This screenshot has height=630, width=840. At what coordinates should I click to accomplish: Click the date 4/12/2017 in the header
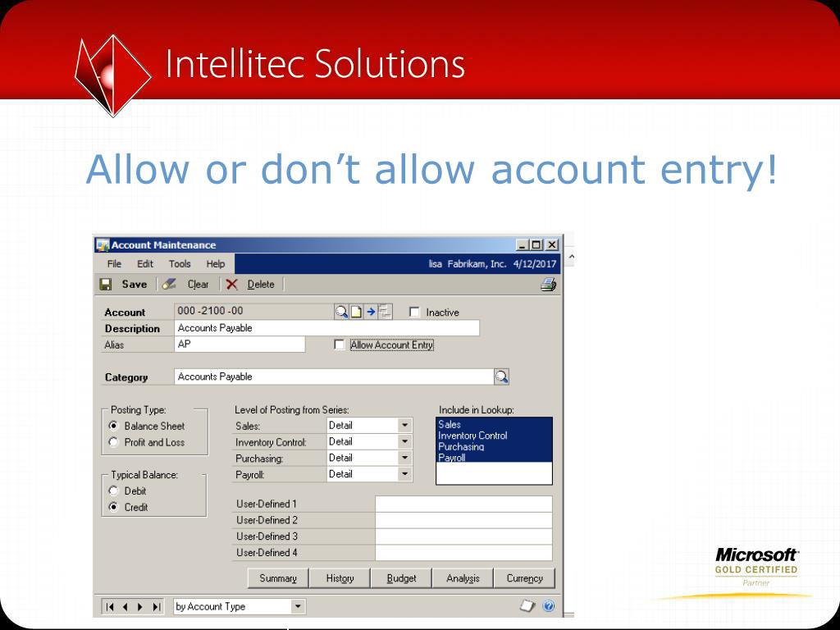coord(535,264)
